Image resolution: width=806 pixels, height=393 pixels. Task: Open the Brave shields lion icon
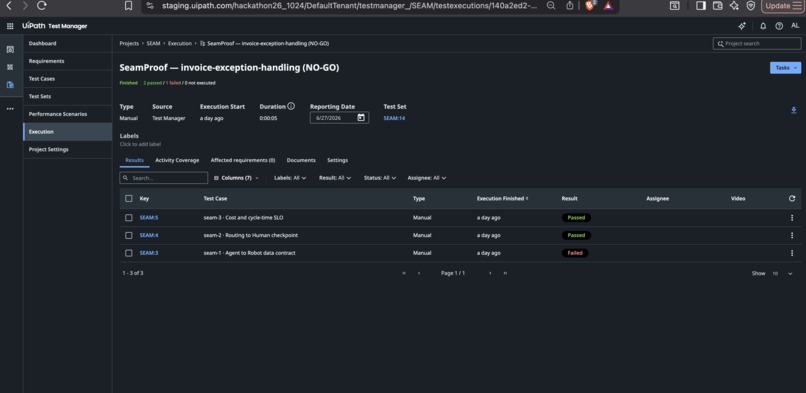tap(590, 6)
